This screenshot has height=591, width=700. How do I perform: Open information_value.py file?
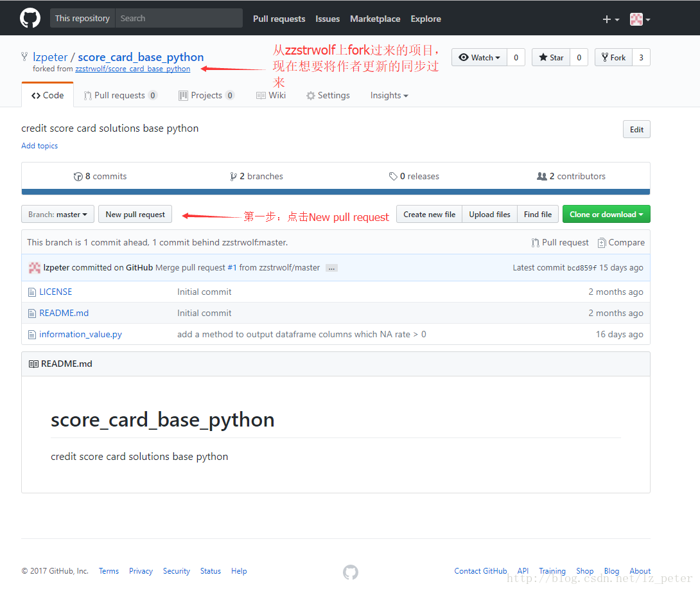(80, 335)
